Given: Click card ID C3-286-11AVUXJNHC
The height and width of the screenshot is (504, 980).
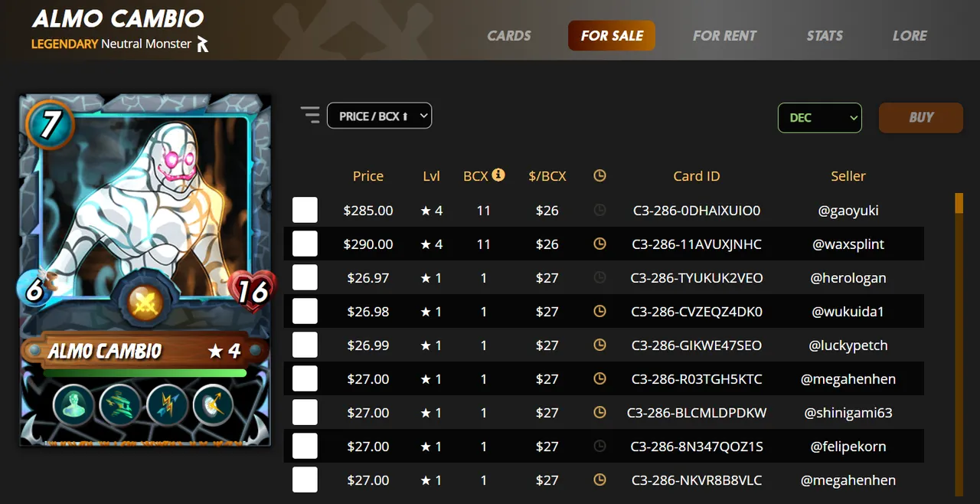Looking at the screenshot, I should [x=697, y=244].
